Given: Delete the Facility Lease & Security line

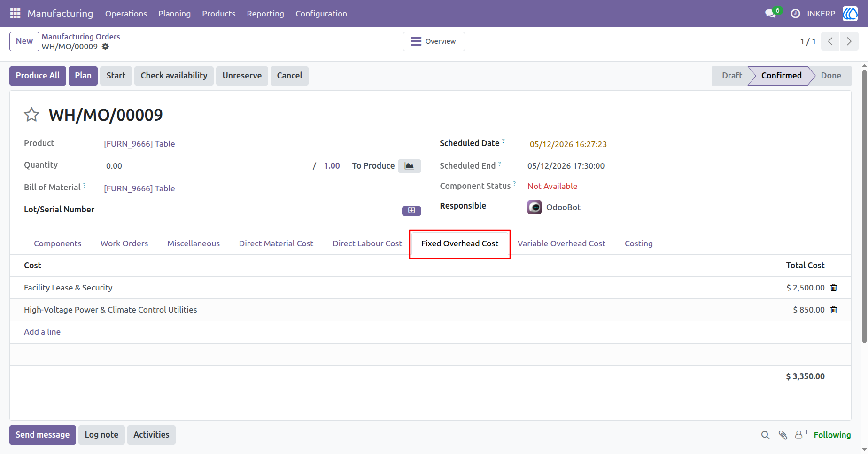Looking at the screenshot, I should tap(834, 288).
